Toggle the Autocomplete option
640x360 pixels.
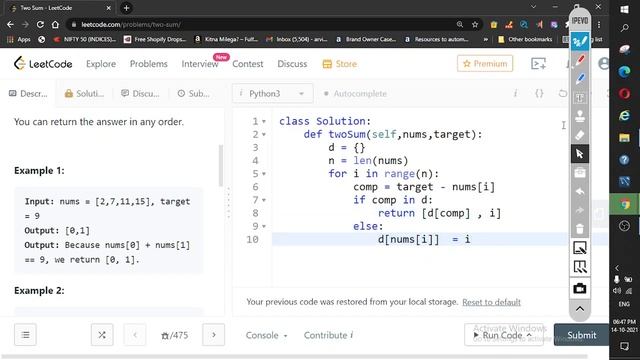pyautogui.click(x=355, y=93)
